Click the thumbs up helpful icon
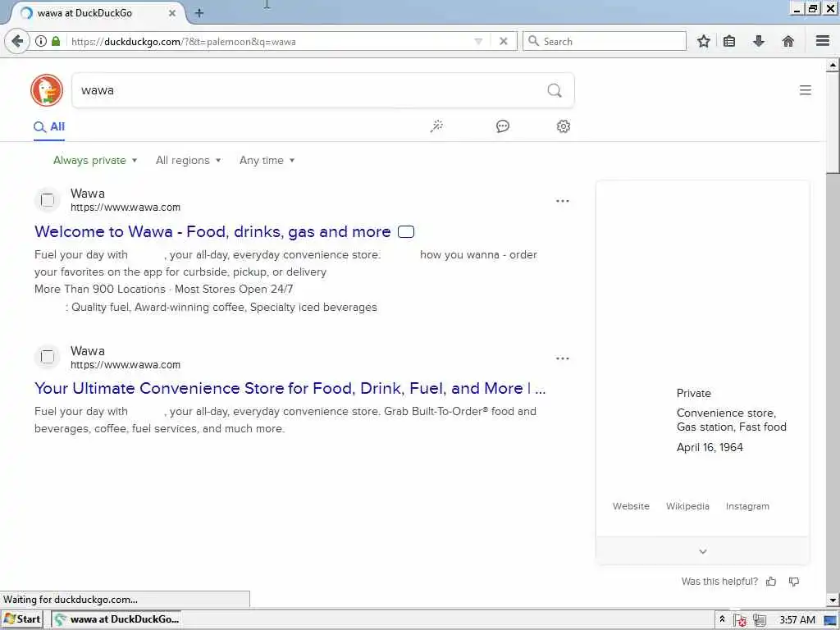The image size is (840, 630). coord(771,582)
